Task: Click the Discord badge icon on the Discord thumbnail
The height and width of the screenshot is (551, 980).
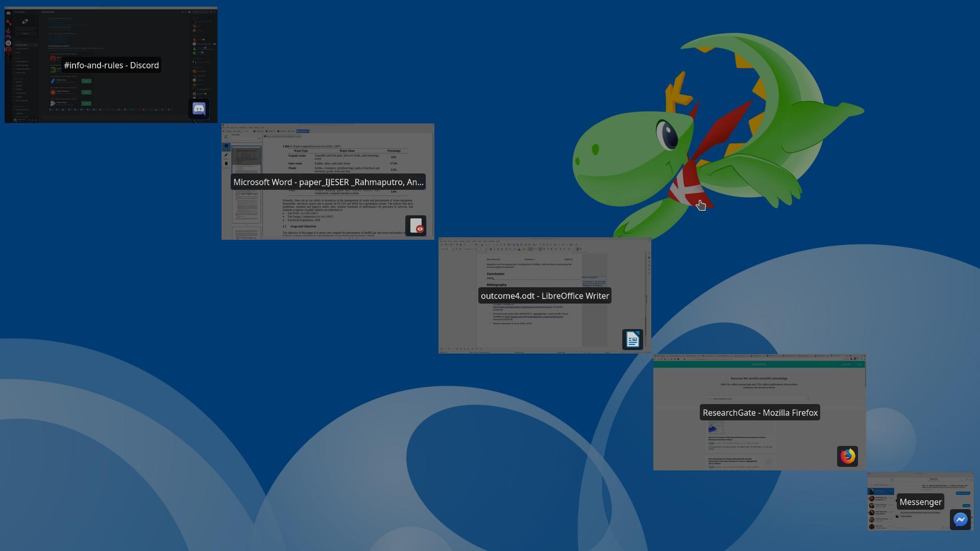Action: pos(199,109)
